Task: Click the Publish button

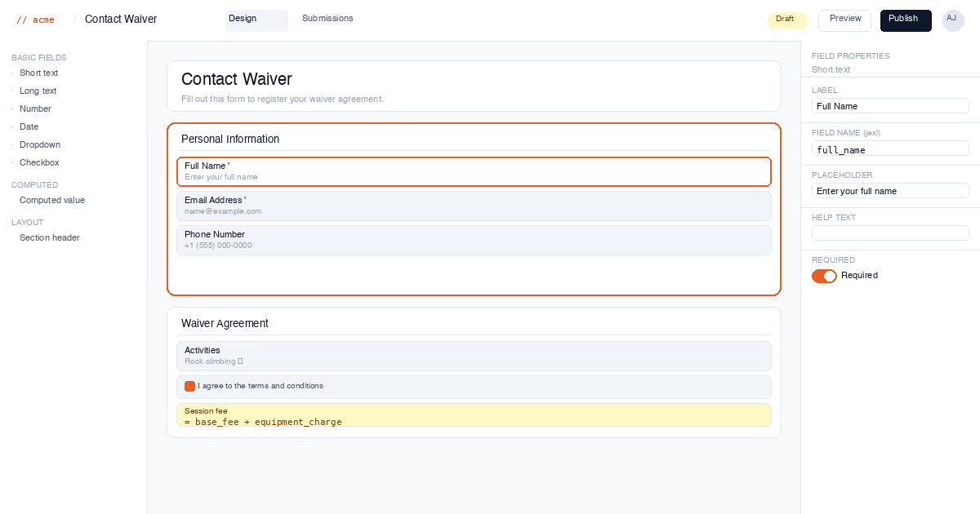Action: 906,20
